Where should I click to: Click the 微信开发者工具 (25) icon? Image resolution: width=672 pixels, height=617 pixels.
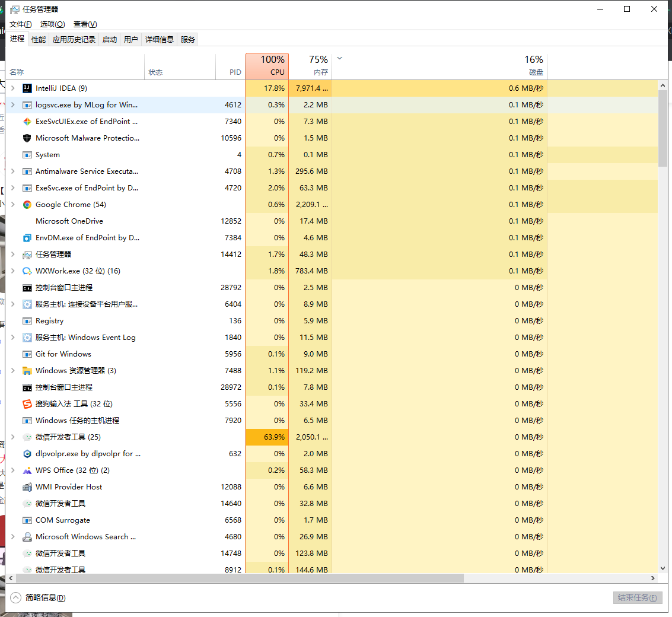(27, 437)
